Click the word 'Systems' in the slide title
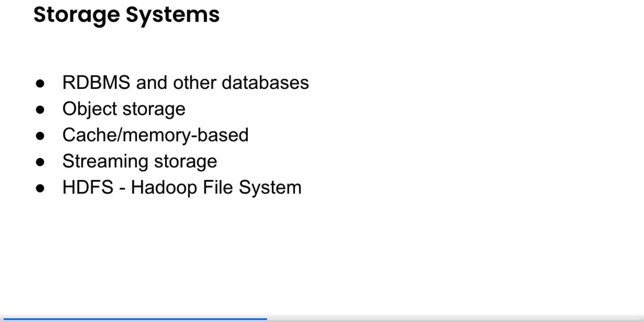This screenshot has height=322, width=644. tap(172, 15)
